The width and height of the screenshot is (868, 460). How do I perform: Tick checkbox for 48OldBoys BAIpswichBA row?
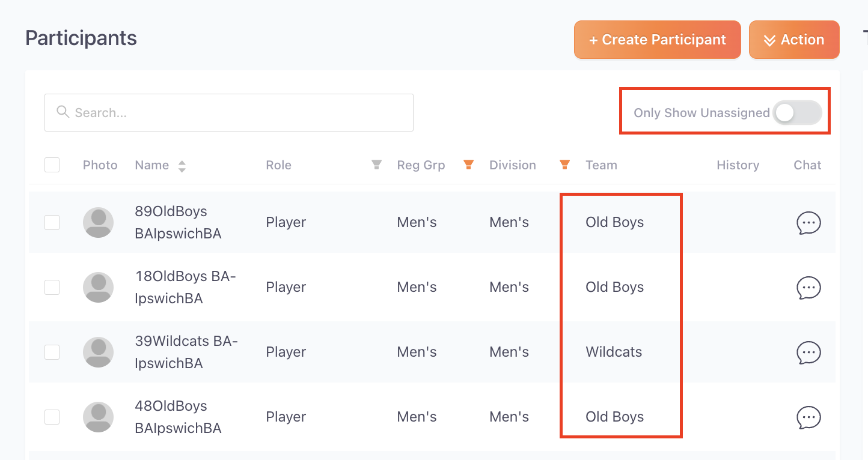click(52, 417)
